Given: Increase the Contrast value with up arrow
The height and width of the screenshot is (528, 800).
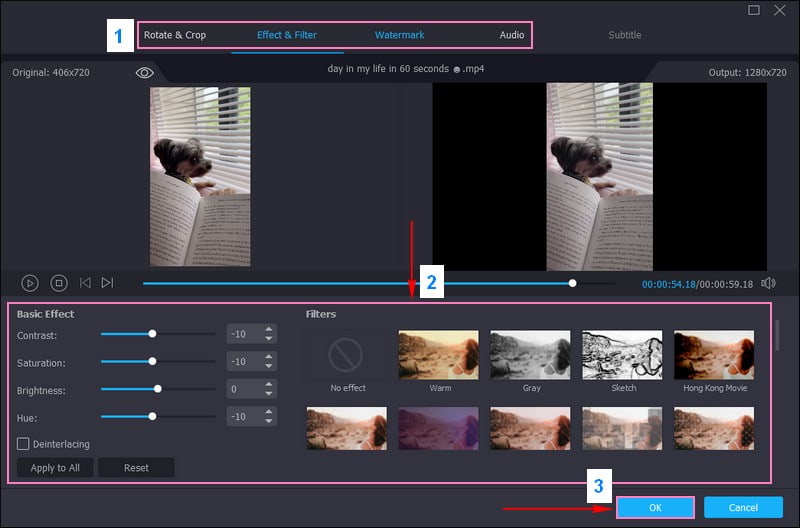Looking at the screenshot, I should pyautogui.click(x=268, y=329).
